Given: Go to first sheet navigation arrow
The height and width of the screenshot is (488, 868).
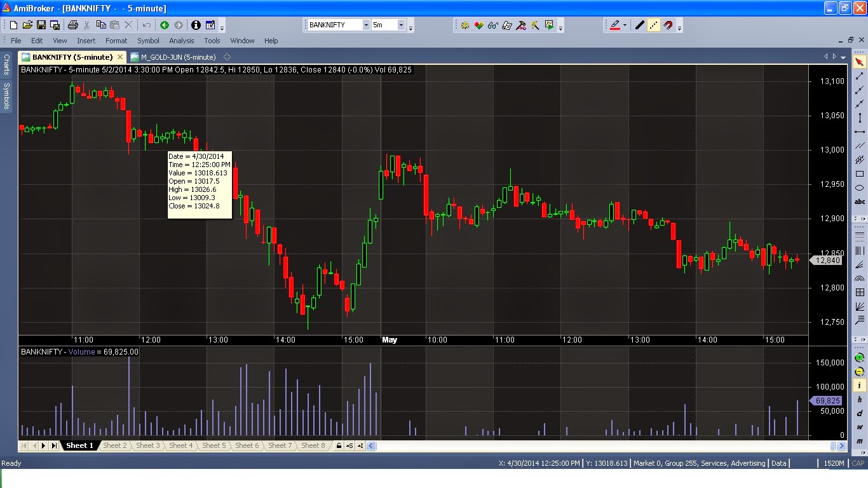Looking at the screenshot, I should (x=25, y=445).
